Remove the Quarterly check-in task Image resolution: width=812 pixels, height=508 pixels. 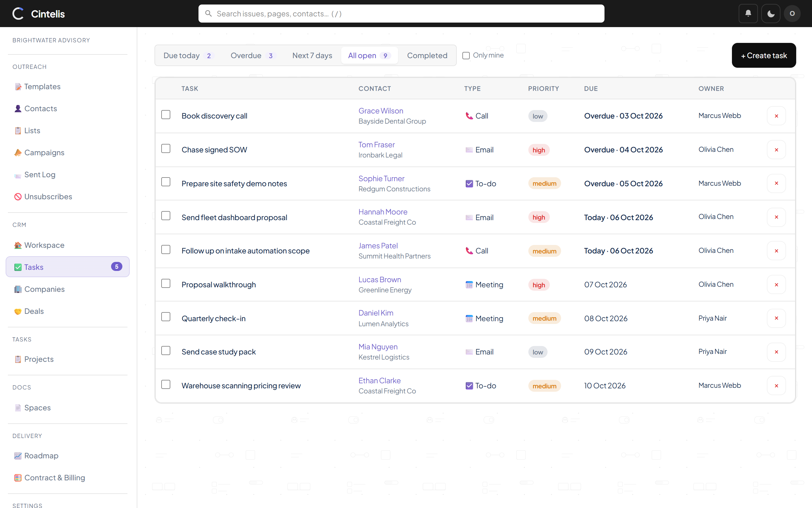[776, 318]
